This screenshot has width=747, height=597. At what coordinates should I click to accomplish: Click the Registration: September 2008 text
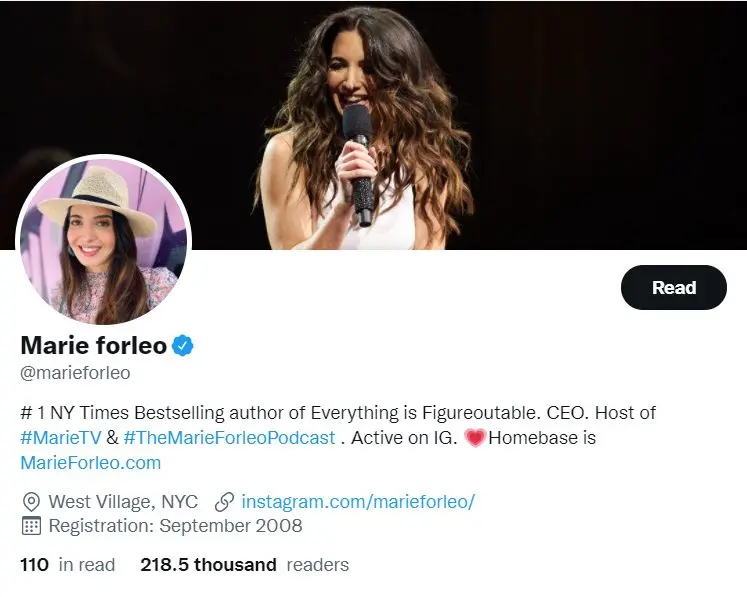point(175,525)
